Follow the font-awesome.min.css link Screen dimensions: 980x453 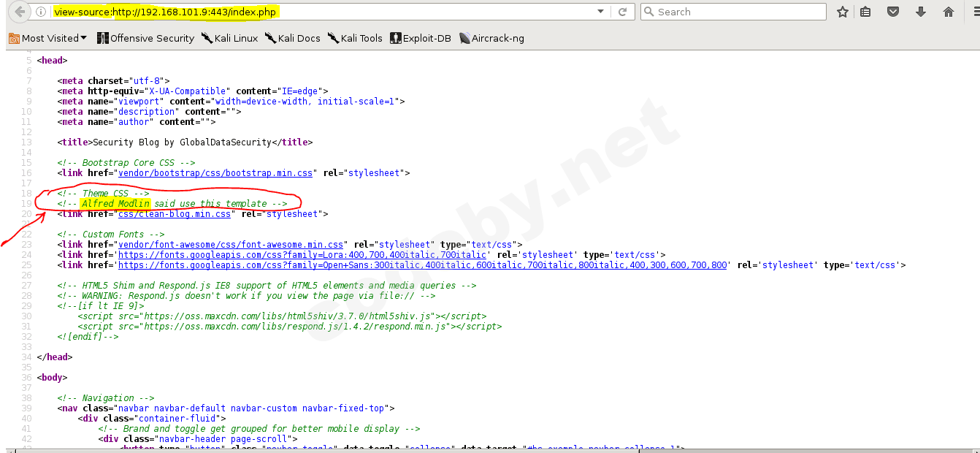pos(231,245)
